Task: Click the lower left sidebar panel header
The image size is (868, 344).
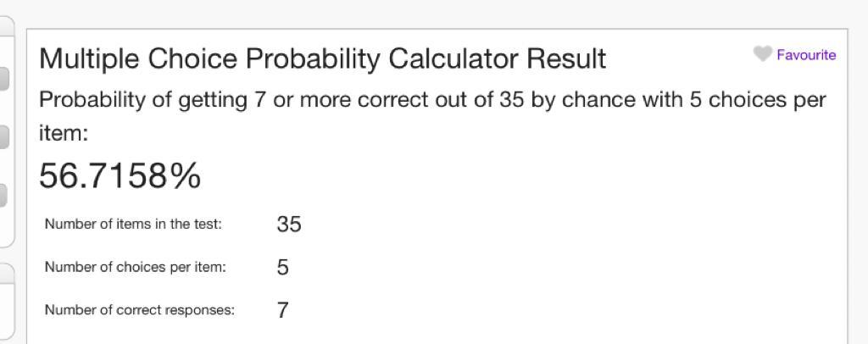Action: [7, 275]
